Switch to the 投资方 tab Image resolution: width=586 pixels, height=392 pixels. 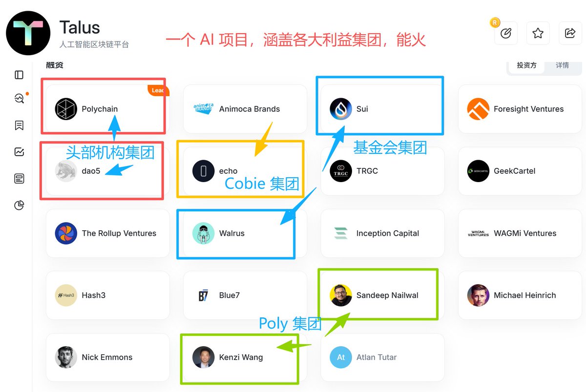pos(526,65)
